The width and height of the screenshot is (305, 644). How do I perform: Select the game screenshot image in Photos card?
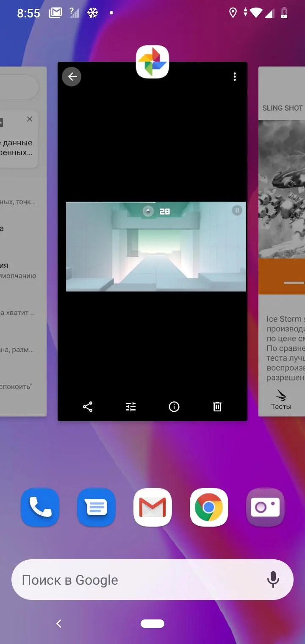coord(156,247)
